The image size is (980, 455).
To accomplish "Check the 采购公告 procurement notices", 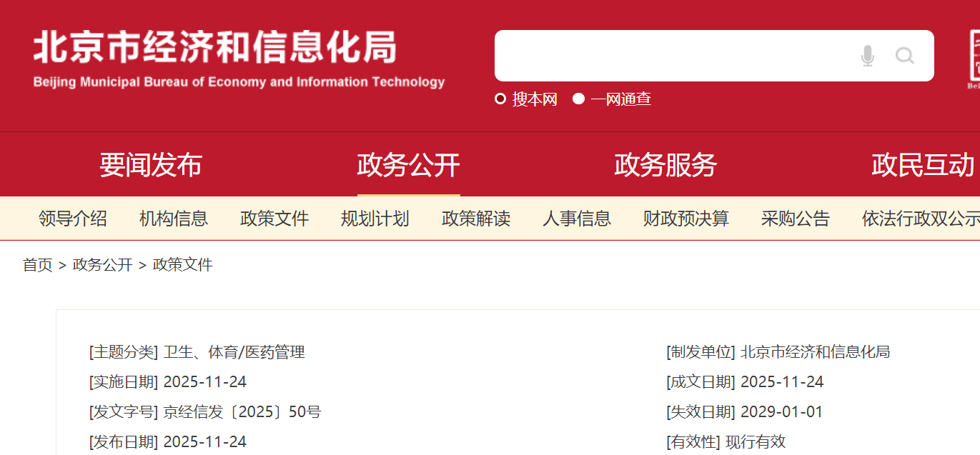I will (795, 219).
